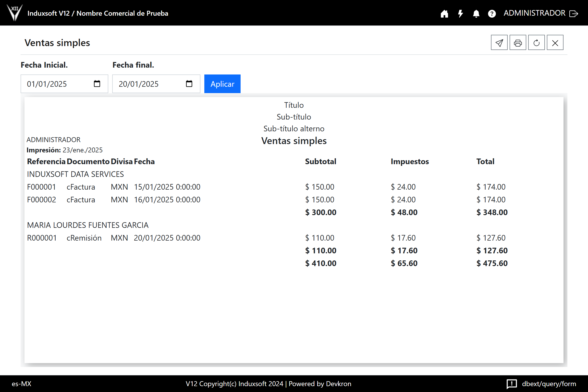Print the Ventas simples report
Image resolution: width=588 pixels, height=392 pixels.
point(518,43)
